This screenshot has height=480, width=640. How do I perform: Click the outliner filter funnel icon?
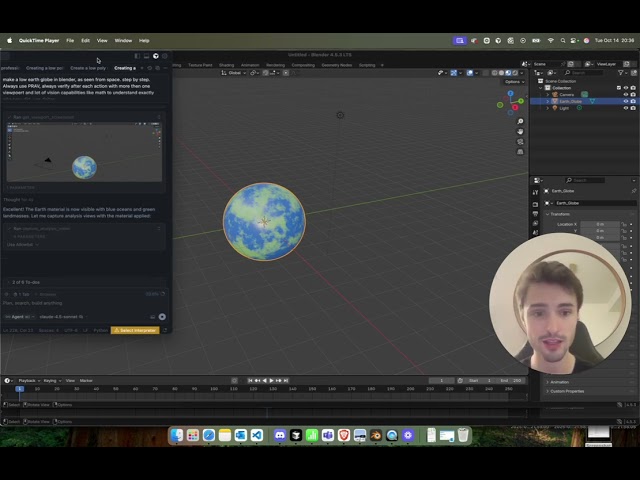click(621, 73)
